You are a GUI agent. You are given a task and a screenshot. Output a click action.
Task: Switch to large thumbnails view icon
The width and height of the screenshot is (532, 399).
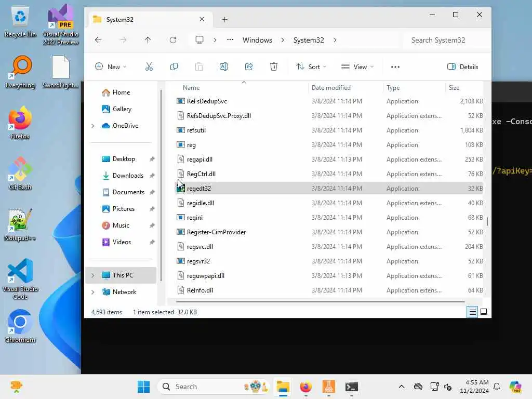click(x=484, y=312)
